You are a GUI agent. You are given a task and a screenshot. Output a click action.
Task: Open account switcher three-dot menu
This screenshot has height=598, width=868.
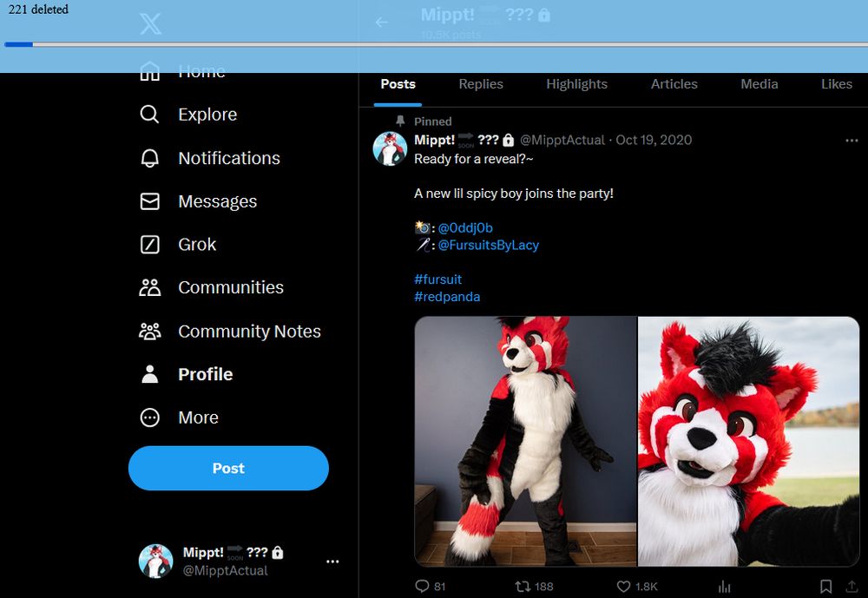pos(332,562)
